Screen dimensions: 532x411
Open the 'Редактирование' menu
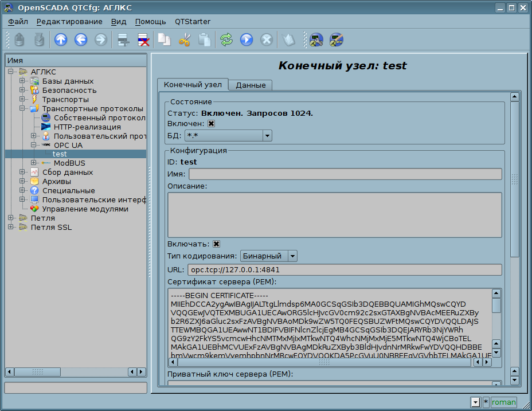click(x=69, y=22)
